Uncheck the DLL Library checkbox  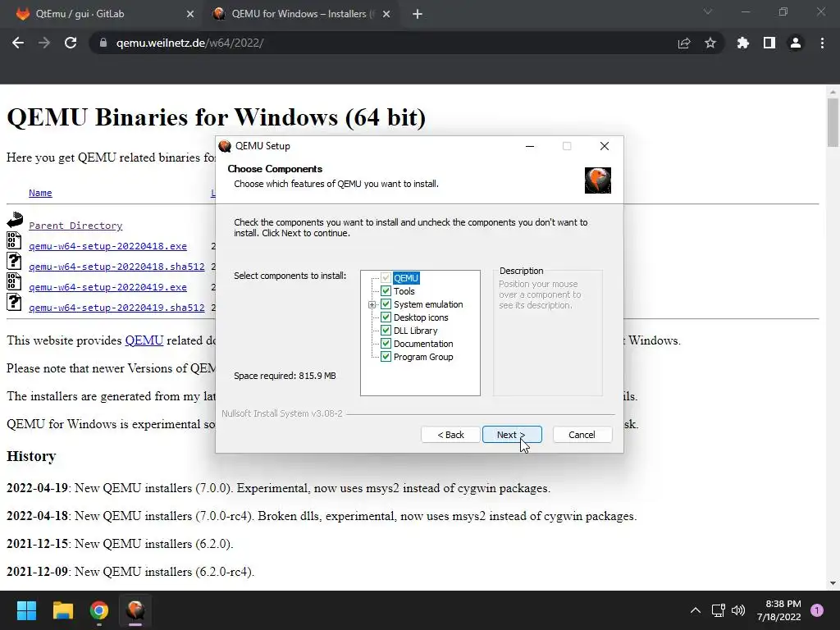(386, 331)
